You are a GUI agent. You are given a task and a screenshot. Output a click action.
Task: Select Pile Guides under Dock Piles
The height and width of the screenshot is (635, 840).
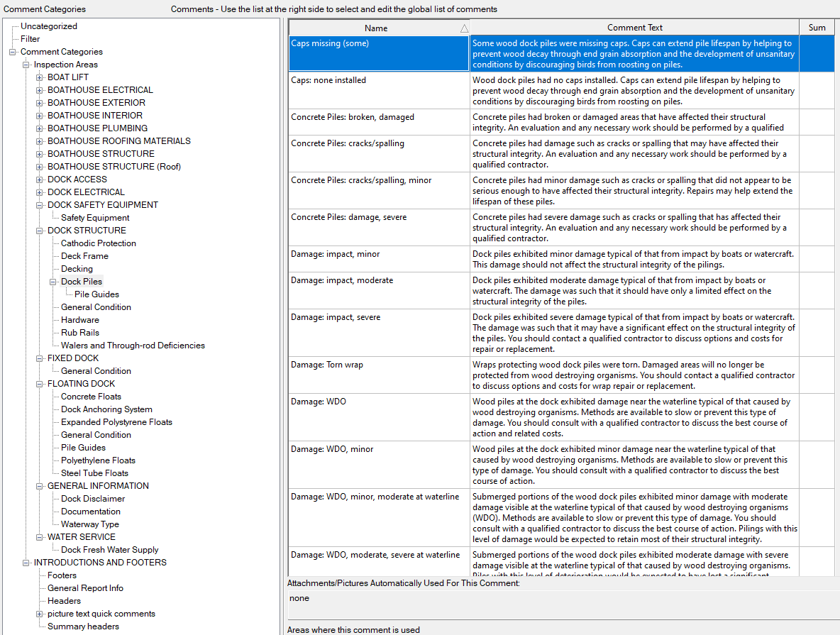coord(96,294)
